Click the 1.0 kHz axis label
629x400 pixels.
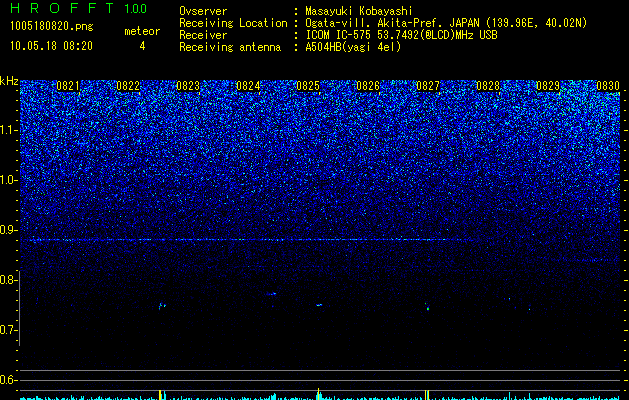(x=9, y=180)
